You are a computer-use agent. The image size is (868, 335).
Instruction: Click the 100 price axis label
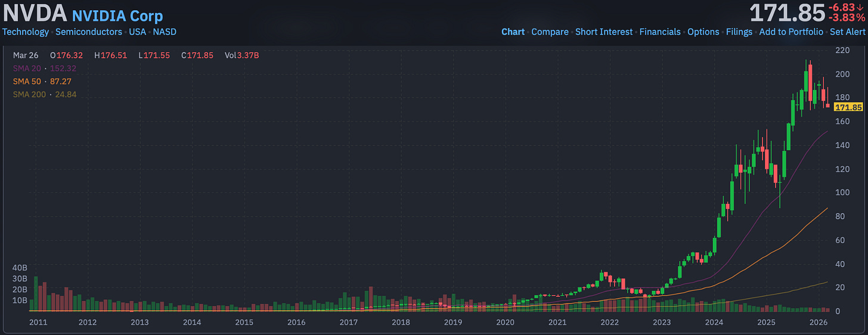pyautogui.click(x=842, y=193)
